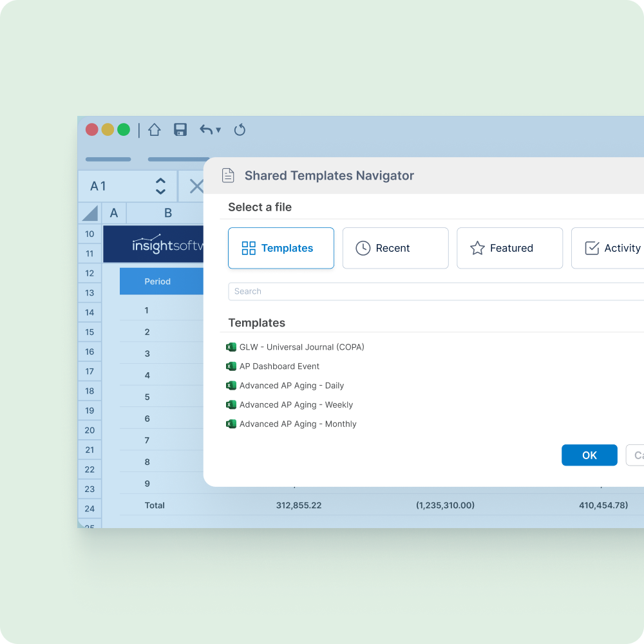Open the Undo history dropdown chevron

point(217,129)
